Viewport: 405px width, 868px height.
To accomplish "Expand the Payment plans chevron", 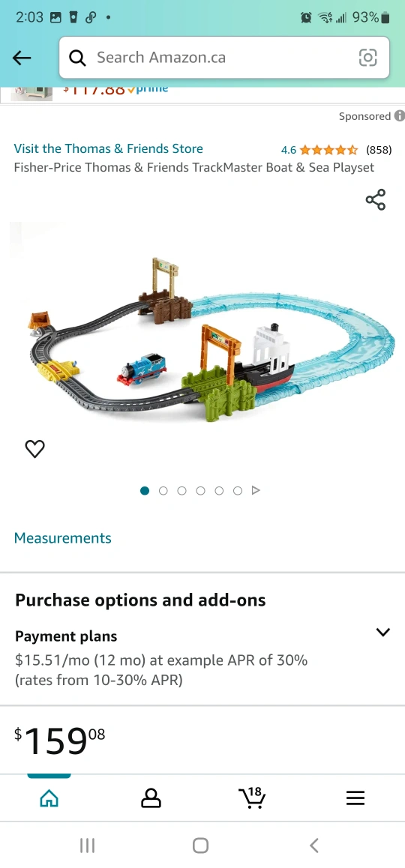I will coord(382,632).
